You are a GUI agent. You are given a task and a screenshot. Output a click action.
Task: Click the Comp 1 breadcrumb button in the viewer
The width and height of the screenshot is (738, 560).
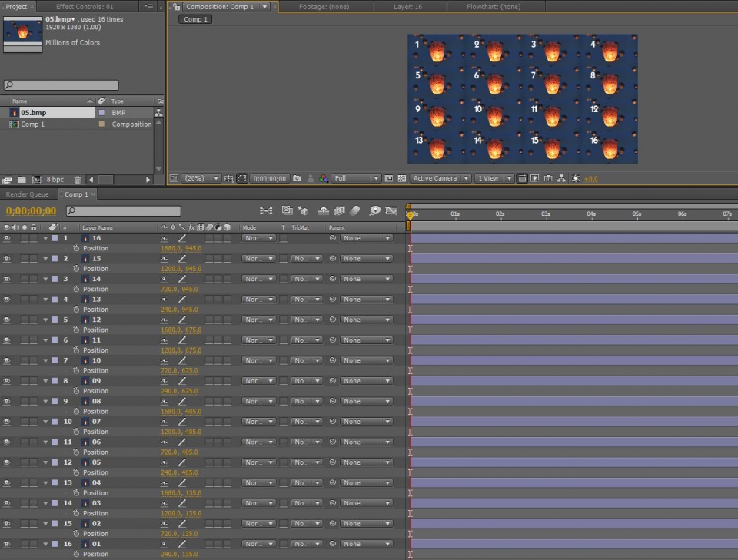point(196,19)
